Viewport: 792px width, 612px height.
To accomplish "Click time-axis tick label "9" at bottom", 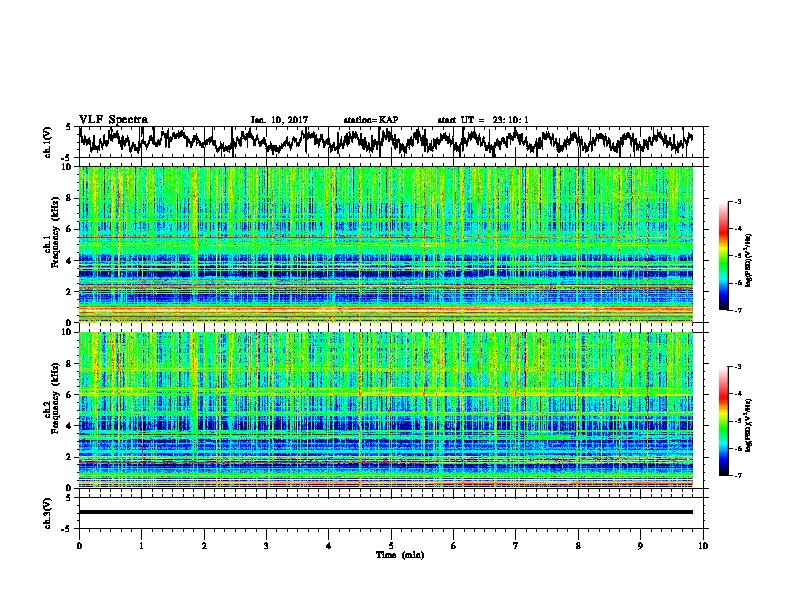I will coord(640,546).
